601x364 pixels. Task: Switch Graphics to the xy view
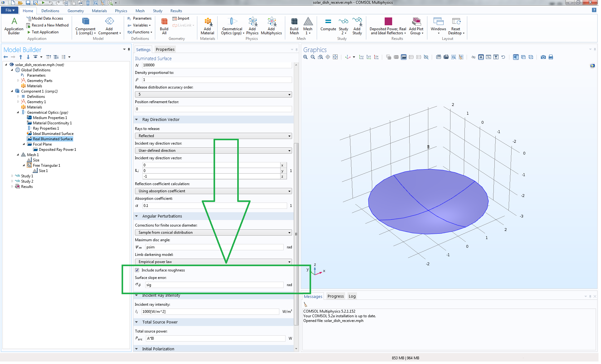(x=361, y=57)
